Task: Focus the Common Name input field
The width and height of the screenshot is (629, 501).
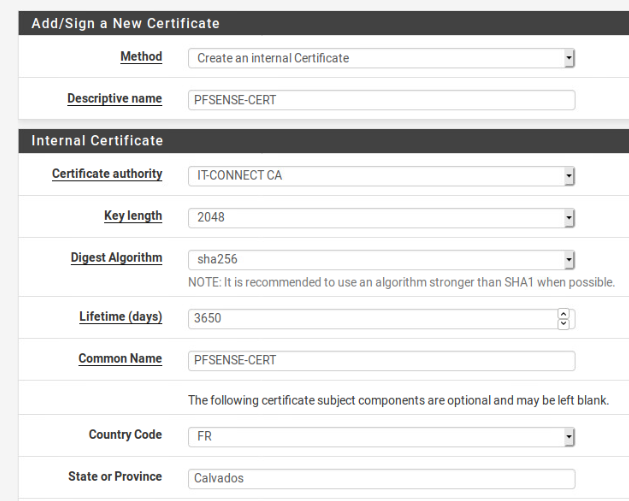Action: (x=381, y=360)
